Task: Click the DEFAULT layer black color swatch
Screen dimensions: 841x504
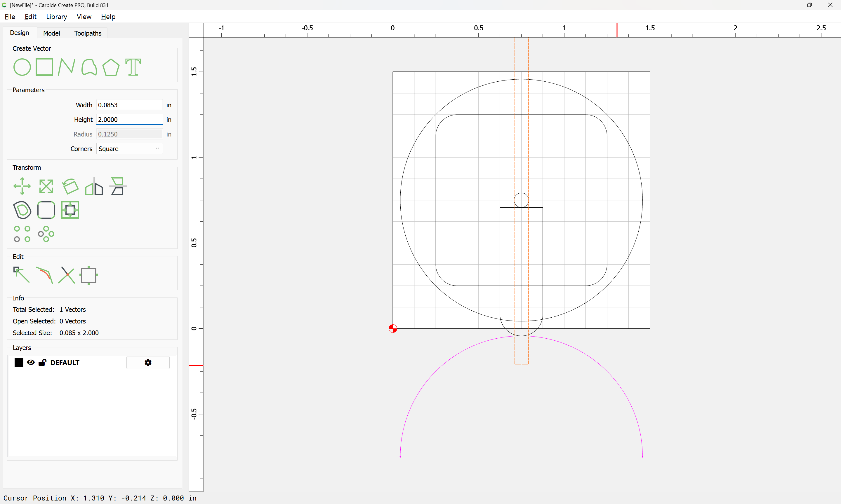Action: coord(19,362)
